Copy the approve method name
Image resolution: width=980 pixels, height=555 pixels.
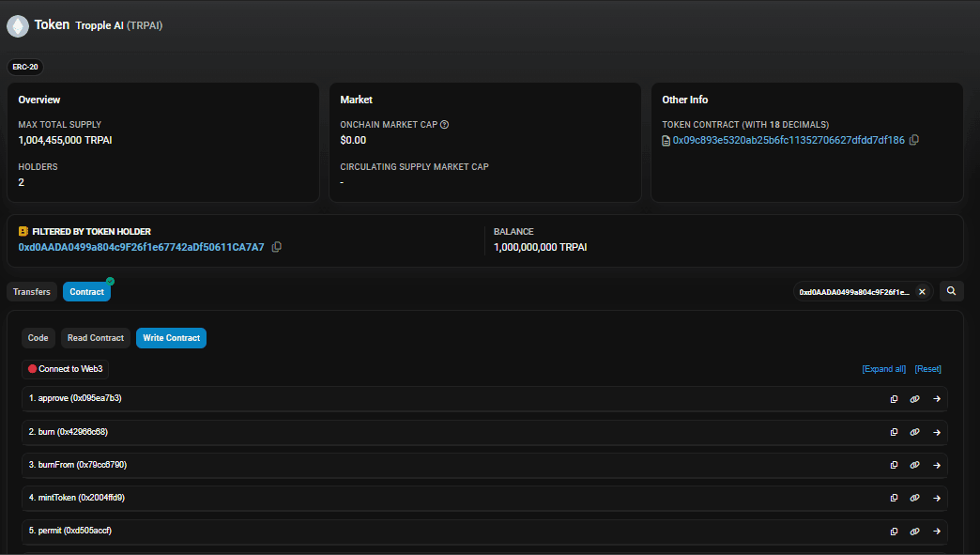pos(895,399)
